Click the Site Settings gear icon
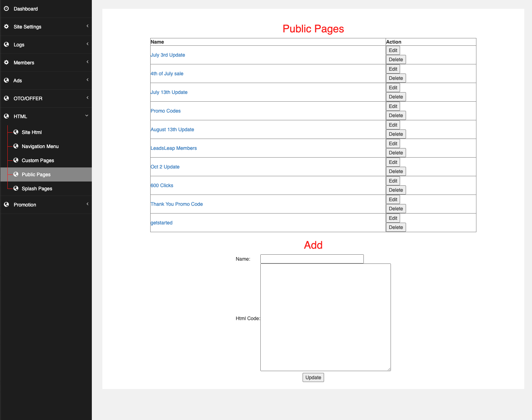 pyautogui.click(x=6, y=26)
